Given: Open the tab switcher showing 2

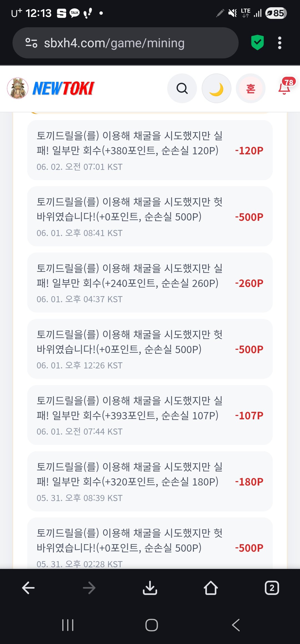Looking at the screenshot, I should click(x=272, y=588).
